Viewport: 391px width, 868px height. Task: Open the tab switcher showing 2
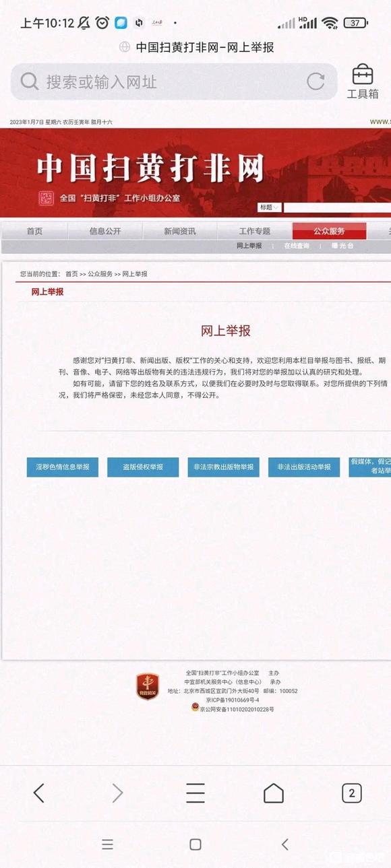pos(351,793)
